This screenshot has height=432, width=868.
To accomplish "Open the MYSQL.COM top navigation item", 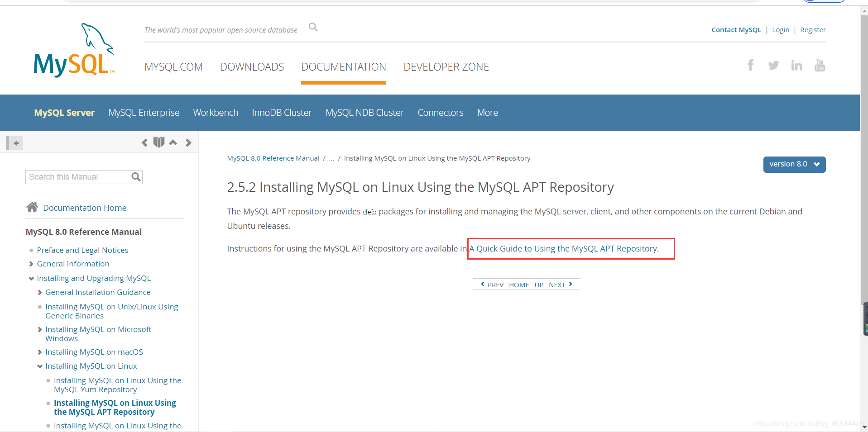I will (x=173, y=67).
